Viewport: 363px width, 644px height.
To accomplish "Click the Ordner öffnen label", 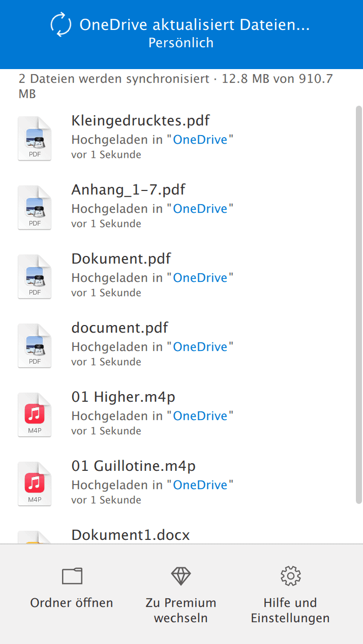I will tap(72, 603).
